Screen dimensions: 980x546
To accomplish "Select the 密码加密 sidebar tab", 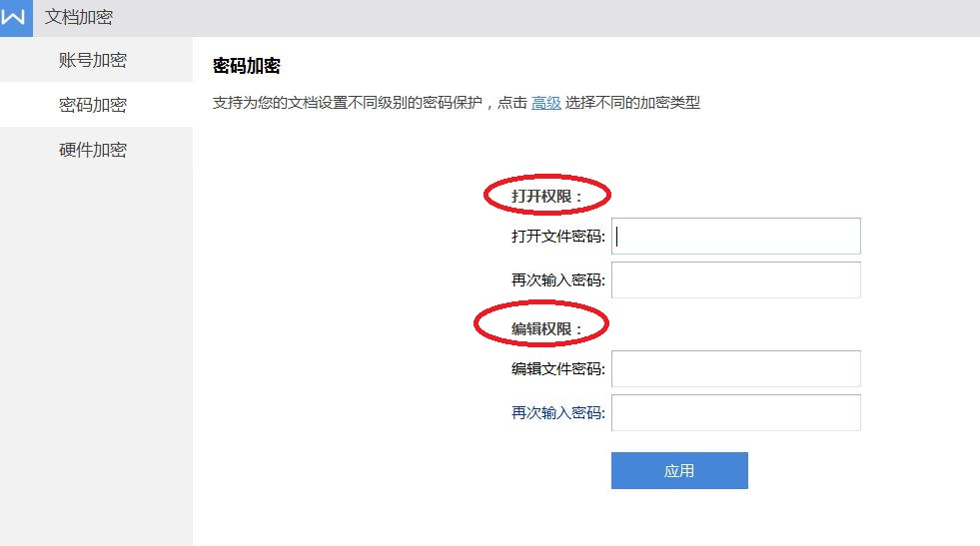I will pos(93,105).
